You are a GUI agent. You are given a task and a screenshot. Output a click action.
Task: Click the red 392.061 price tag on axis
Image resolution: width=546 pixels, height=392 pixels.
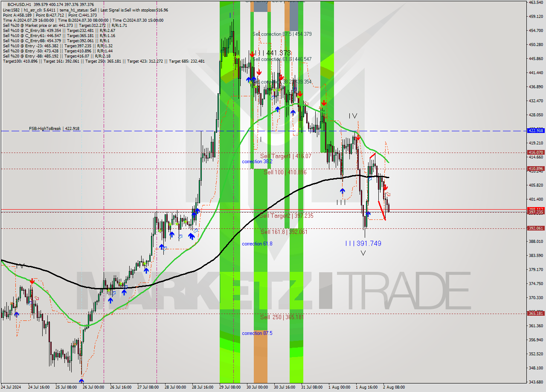[x=536, y=228]
